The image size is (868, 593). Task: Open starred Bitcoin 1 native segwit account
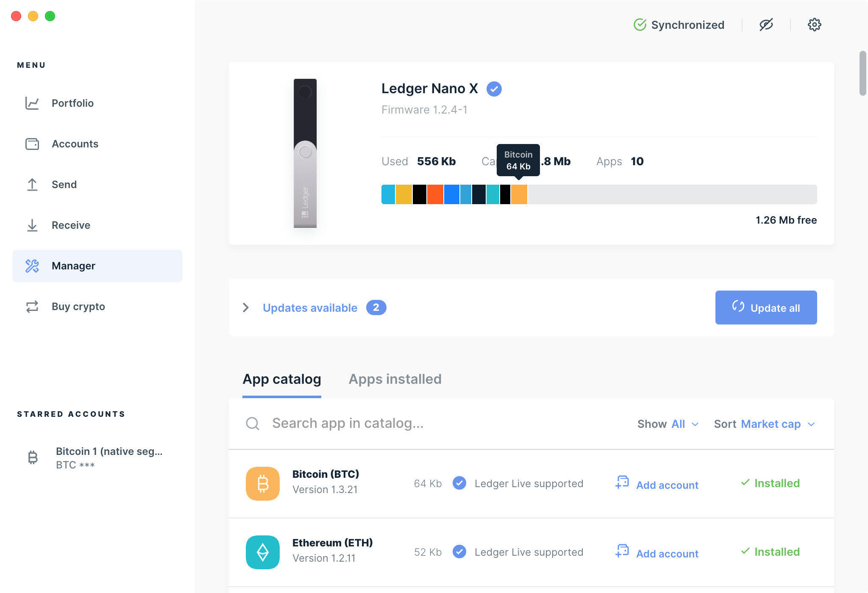97,458
